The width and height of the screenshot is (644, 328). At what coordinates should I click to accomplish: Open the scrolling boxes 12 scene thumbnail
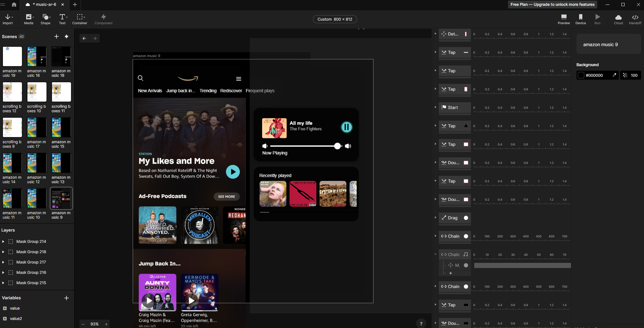pos(12,92)
